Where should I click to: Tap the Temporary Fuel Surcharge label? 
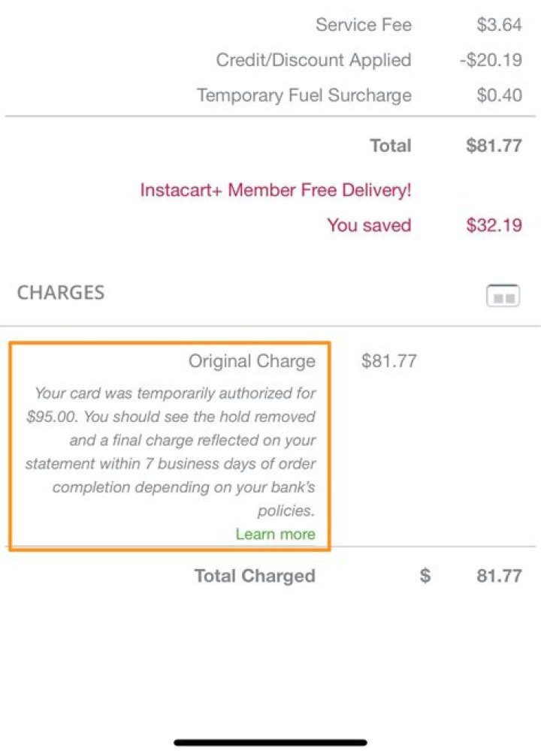pos(304,95)
